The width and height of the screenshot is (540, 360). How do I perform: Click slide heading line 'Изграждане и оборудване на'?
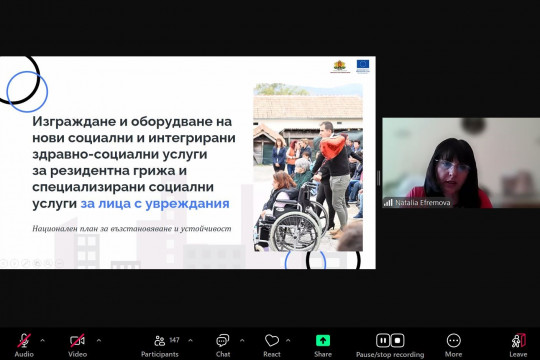132,121
